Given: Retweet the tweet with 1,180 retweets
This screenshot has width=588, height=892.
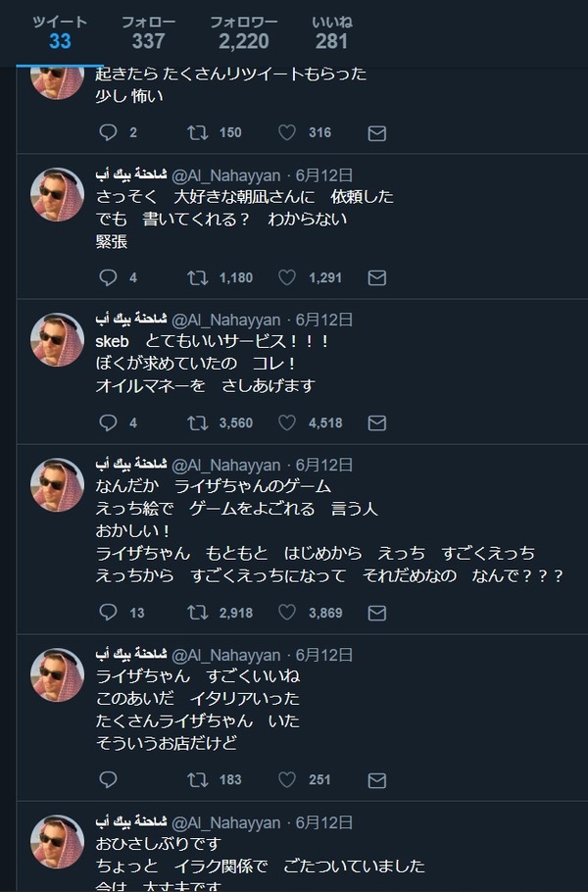Looking at the screenshot, I should click(x=197, y=277).
